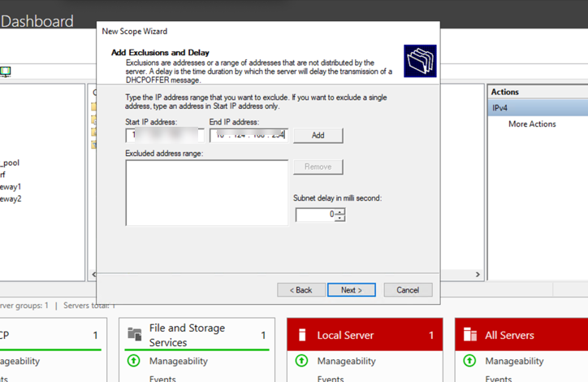Decrease the subnet delay with down arrow

pos(339,218)
